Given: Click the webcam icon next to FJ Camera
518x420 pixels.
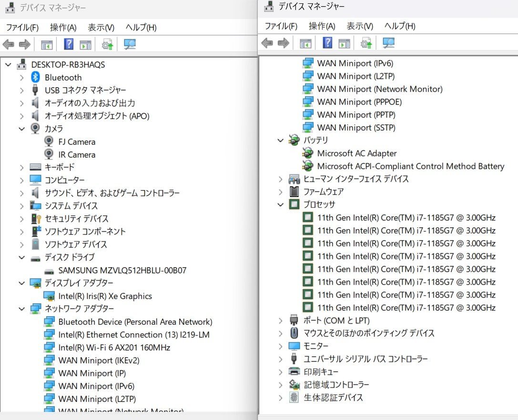Looking at the screenshot, I should 49,141.
